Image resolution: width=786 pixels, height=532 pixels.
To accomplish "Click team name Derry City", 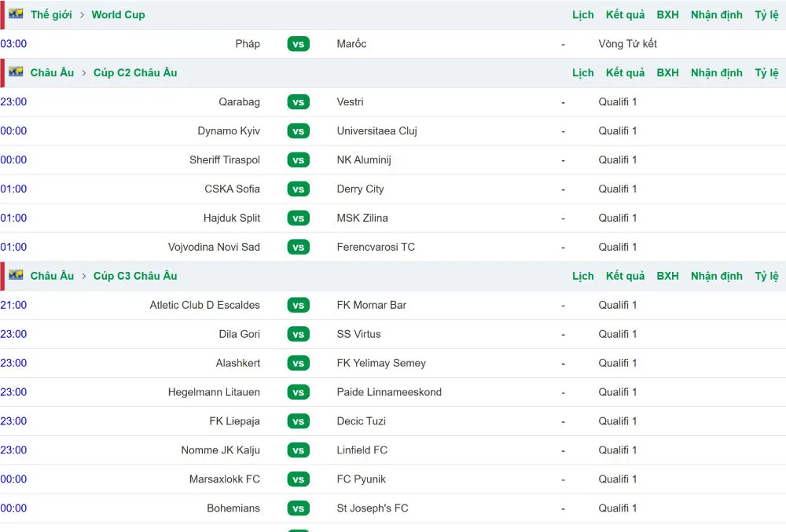I will coord(361,189).
